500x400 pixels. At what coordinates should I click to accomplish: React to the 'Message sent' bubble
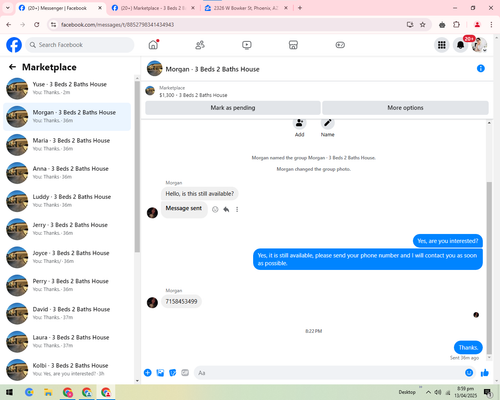(x=215, y=209)
